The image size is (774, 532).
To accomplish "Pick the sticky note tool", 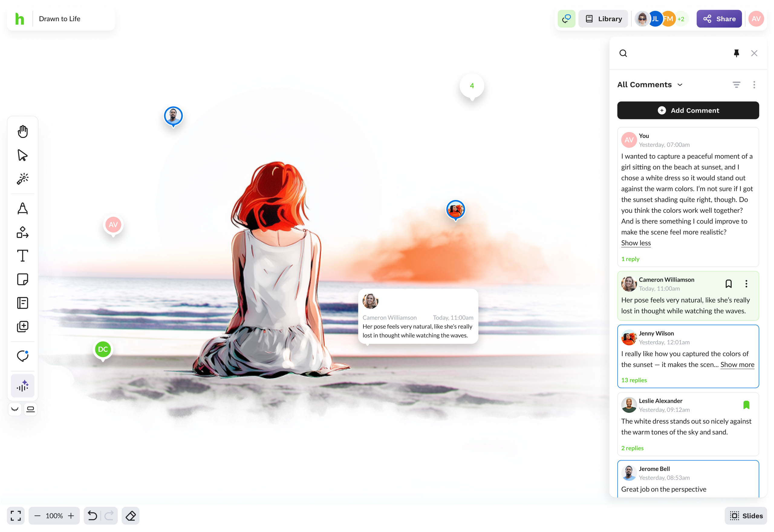I will 23,279.
